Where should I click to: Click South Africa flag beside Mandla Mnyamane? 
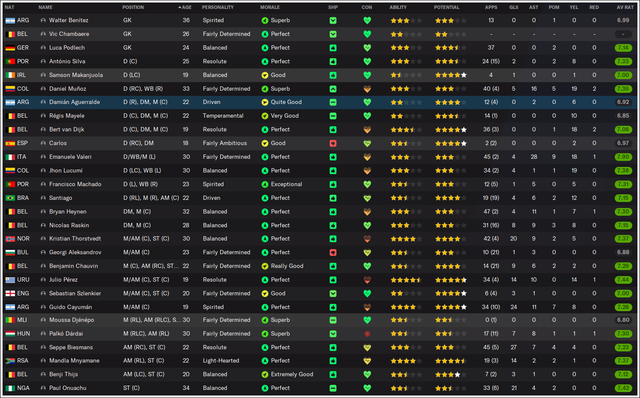[x=10, y=361]
